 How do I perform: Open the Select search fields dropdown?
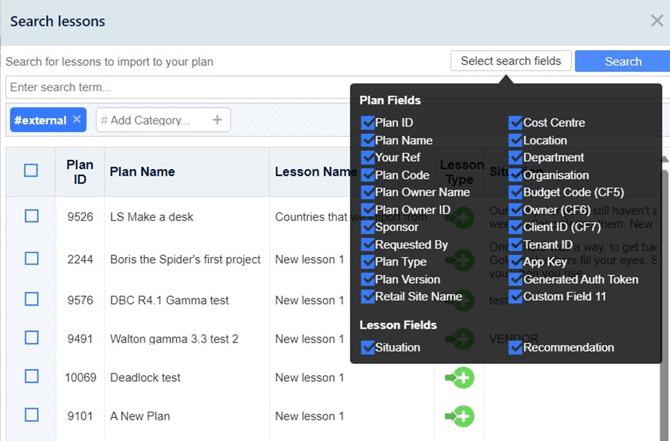(511, 61)
